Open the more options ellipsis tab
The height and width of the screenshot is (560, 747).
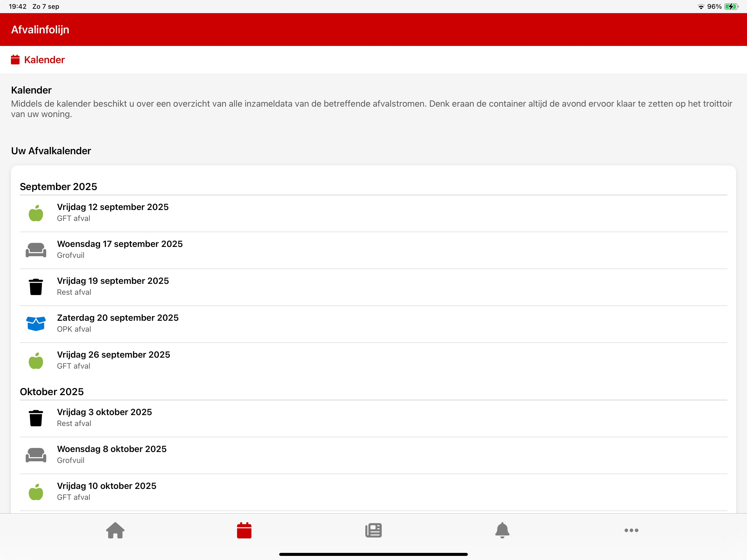click(x=631, y=530)
